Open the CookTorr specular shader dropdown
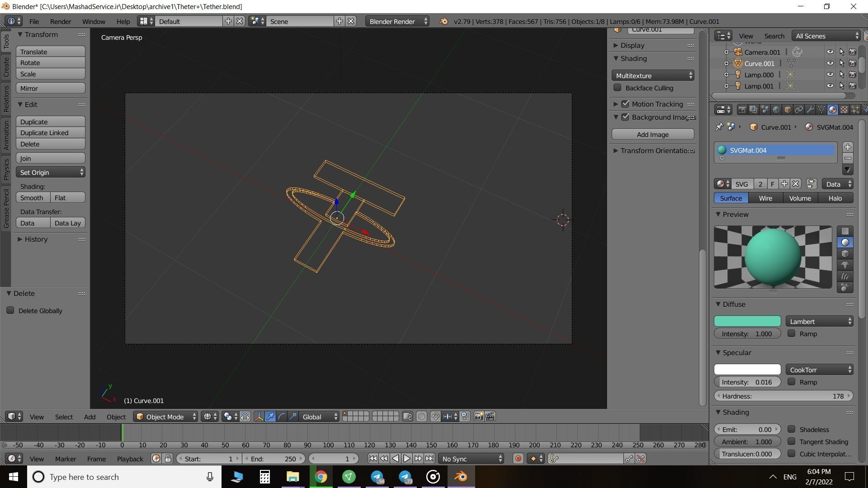The height and width of the screenshot is (488, 868). click(x=820, y=370)
